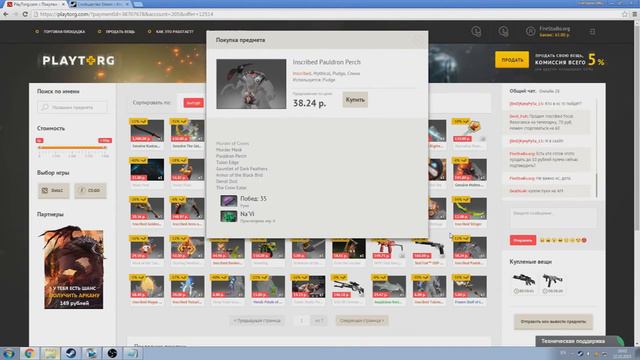Select Murder Mask in the set list
Viewport: 640px width, 360px height.
pos(229,150)
